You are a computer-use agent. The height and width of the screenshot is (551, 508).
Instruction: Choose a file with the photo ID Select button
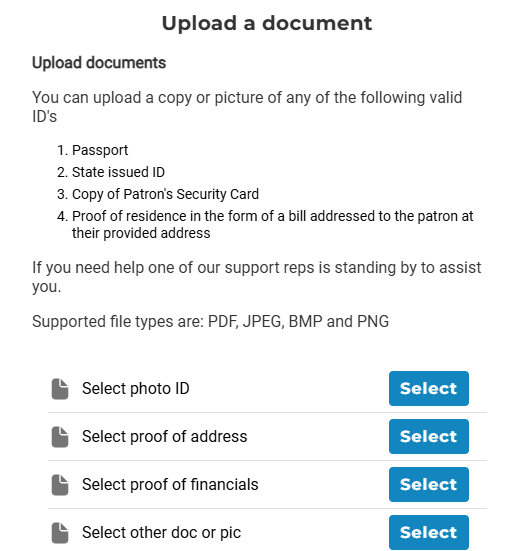click(429, 388)
